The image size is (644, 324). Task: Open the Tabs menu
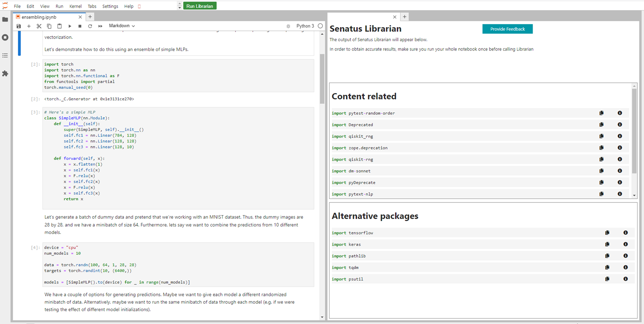point(92,6)
